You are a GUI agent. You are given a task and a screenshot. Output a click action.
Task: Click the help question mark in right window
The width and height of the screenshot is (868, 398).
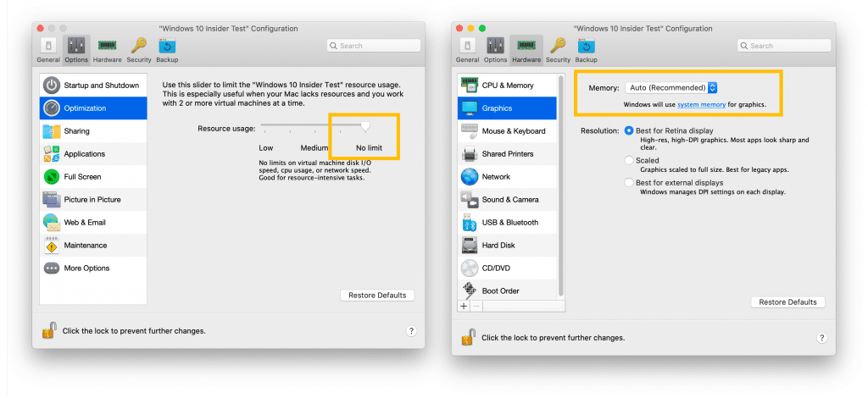pos(821,337)
